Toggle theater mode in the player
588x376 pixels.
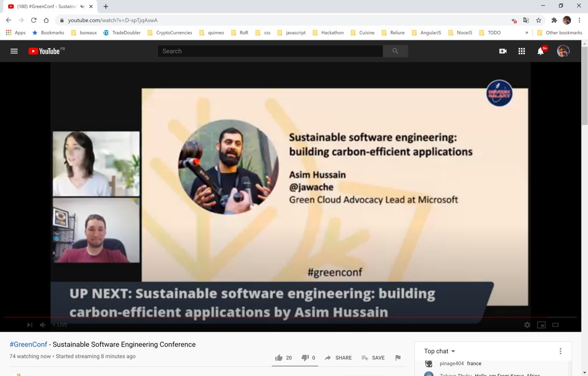pos(556,325)
